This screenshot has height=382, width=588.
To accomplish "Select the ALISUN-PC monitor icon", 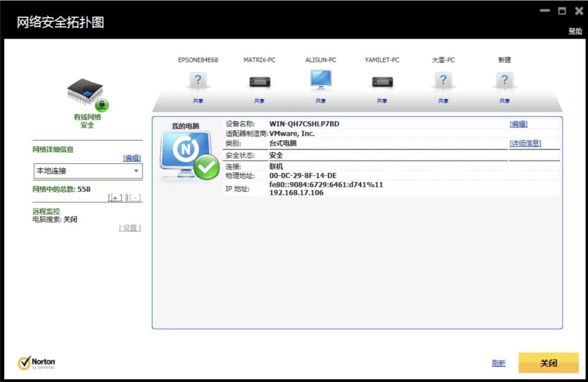I will (321, 80).
